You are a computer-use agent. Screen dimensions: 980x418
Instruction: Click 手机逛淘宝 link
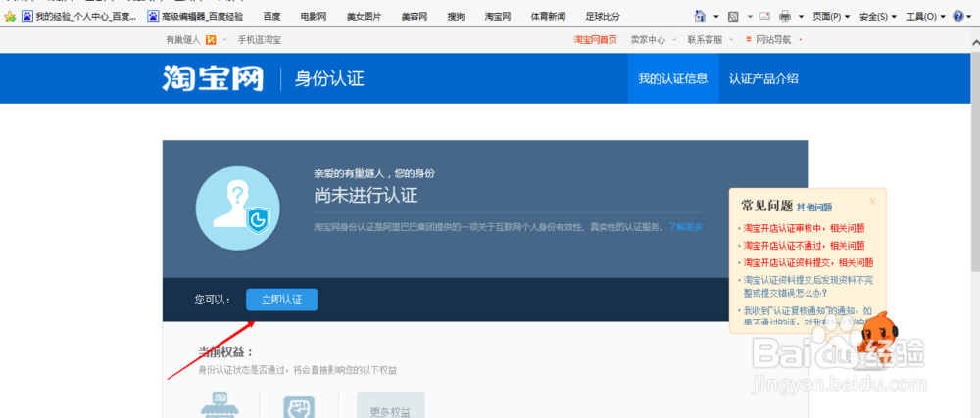coord(259,40)
